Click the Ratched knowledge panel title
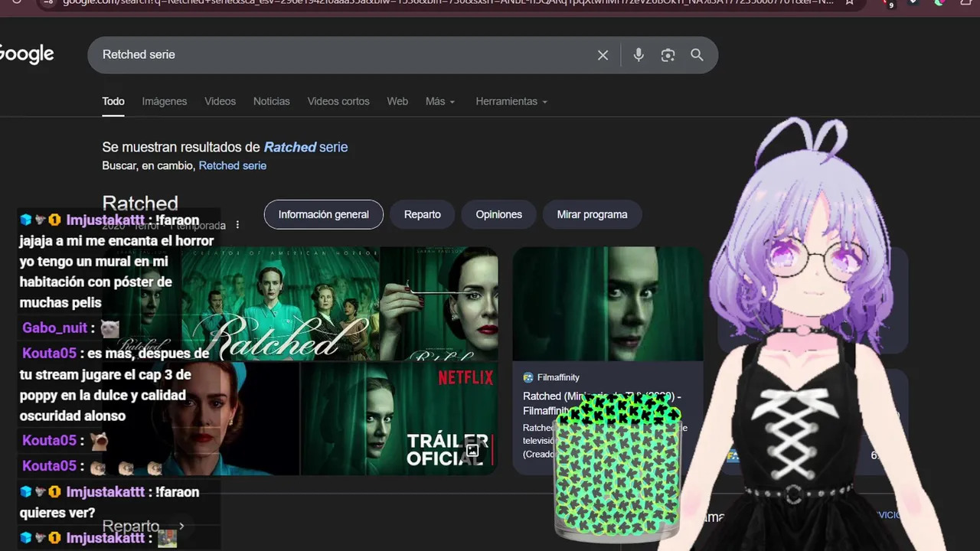This screenshot has height=551, width=980. point(140,204)
